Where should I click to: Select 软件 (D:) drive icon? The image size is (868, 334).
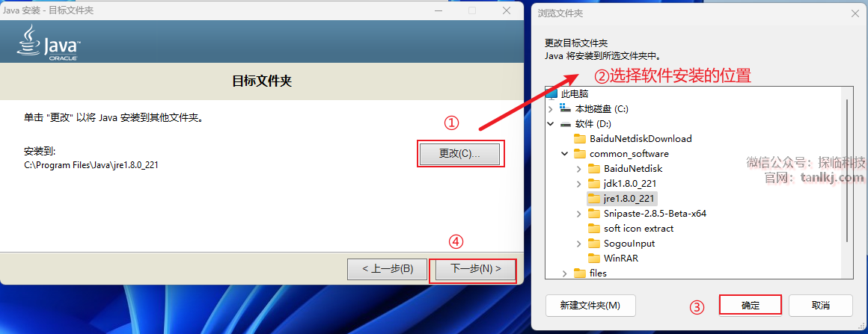tap(565, 124)
